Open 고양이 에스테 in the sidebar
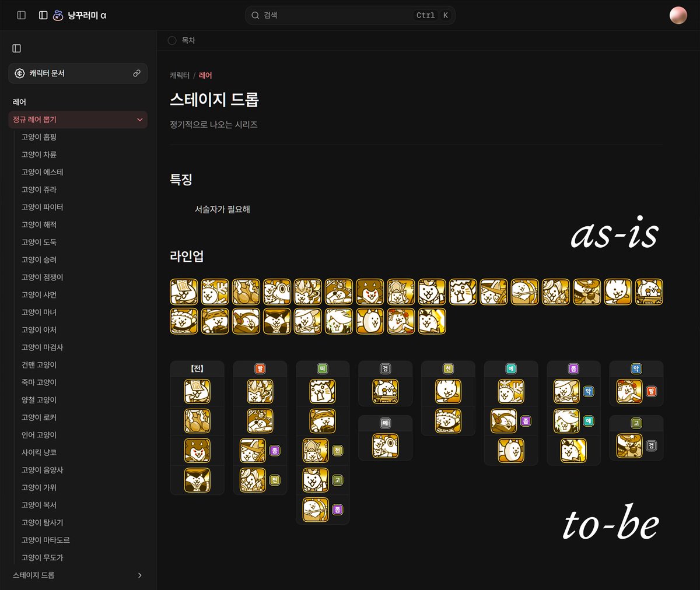The height and width of the screenshot is (590, 700). (x=43, y=172)
